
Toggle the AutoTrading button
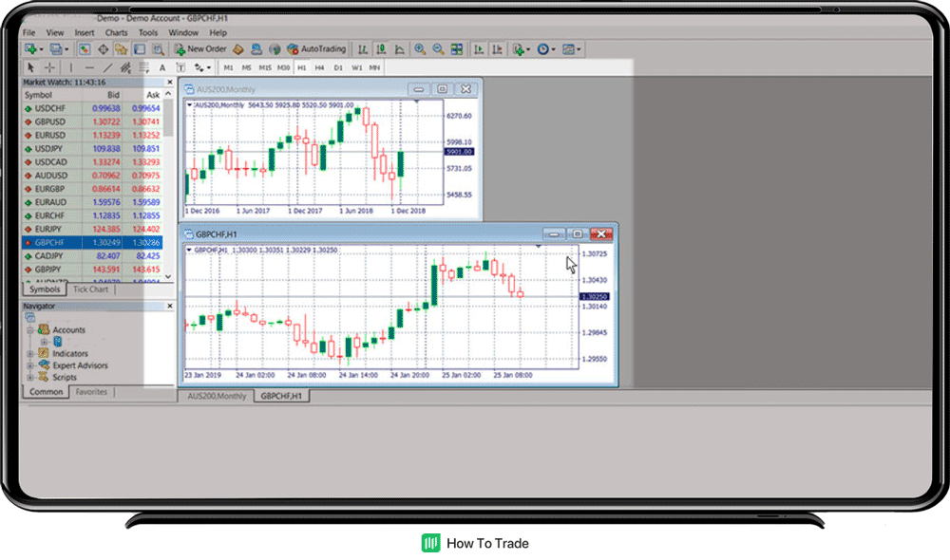click(317, 48)
